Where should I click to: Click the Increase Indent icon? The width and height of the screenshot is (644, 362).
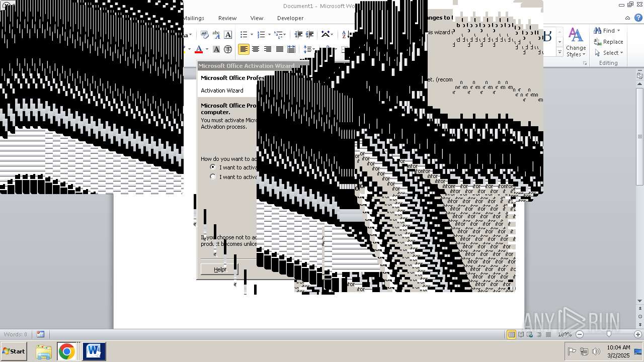pos(310,35)
